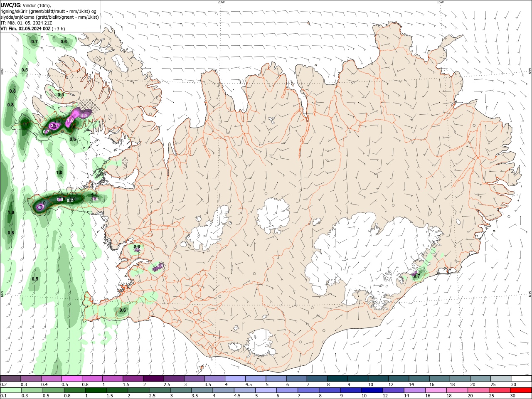Pick the light pink 16 rain legend swatch

point(436,390)
